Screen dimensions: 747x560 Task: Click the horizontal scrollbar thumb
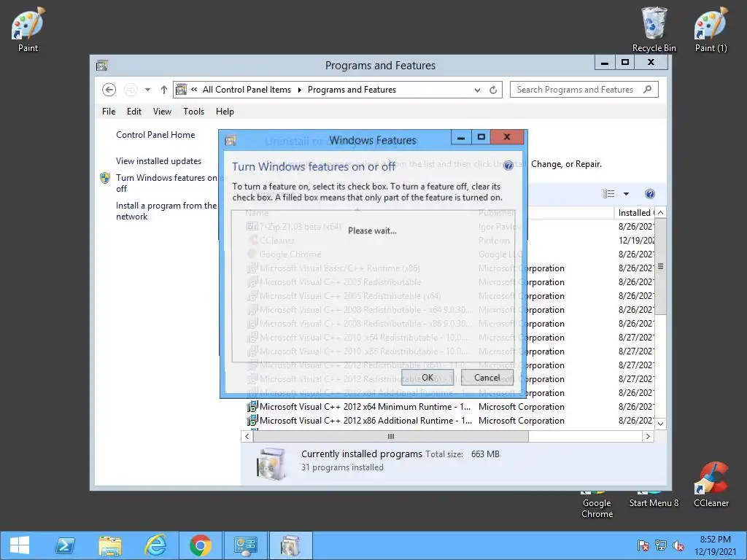click(391, 436)
